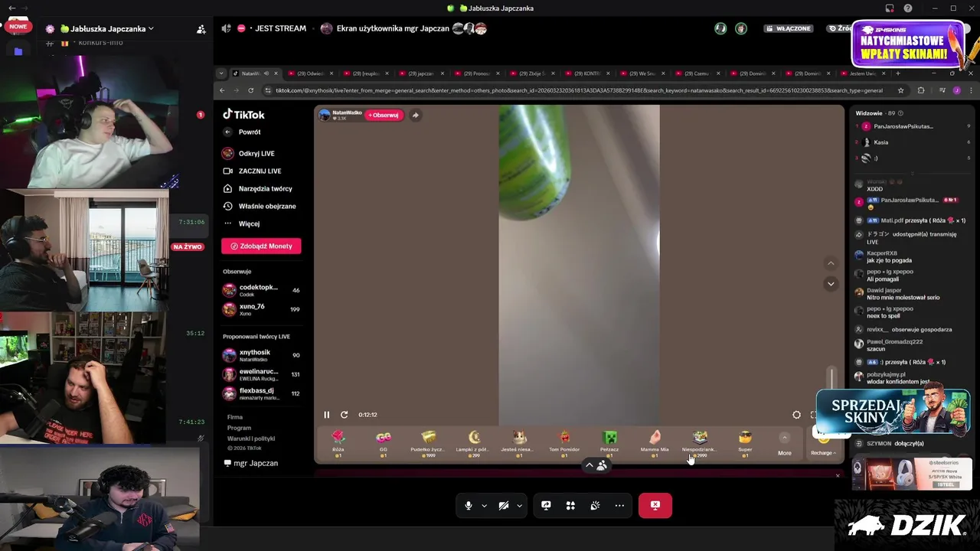The image size is (980, 551).
Task: Go to previous live stream
Action: coord(831,263)
